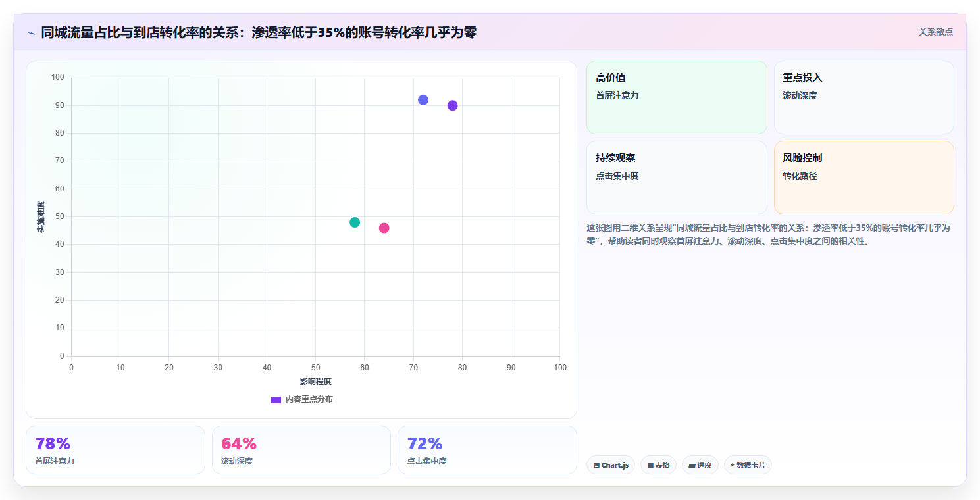Select the indigo scatter point near x 72

coord(423,100)
